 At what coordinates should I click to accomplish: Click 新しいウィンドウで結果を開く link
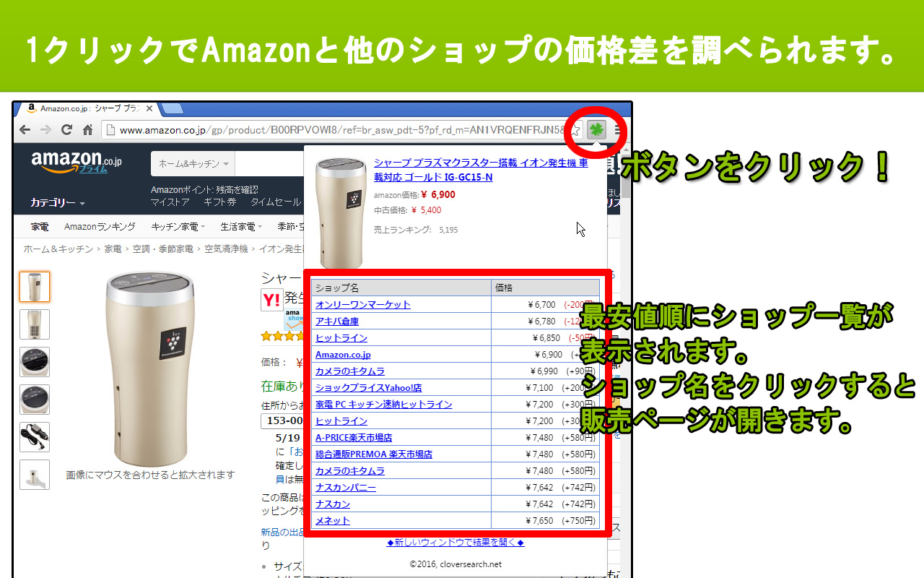click(x=456, y=543)
